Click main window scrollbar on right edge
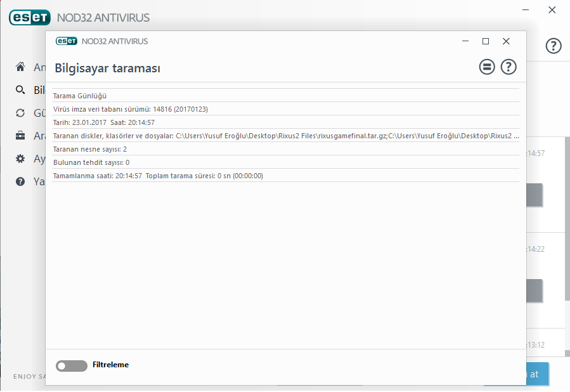Screen dimensions: 570x392 [567, 218]
